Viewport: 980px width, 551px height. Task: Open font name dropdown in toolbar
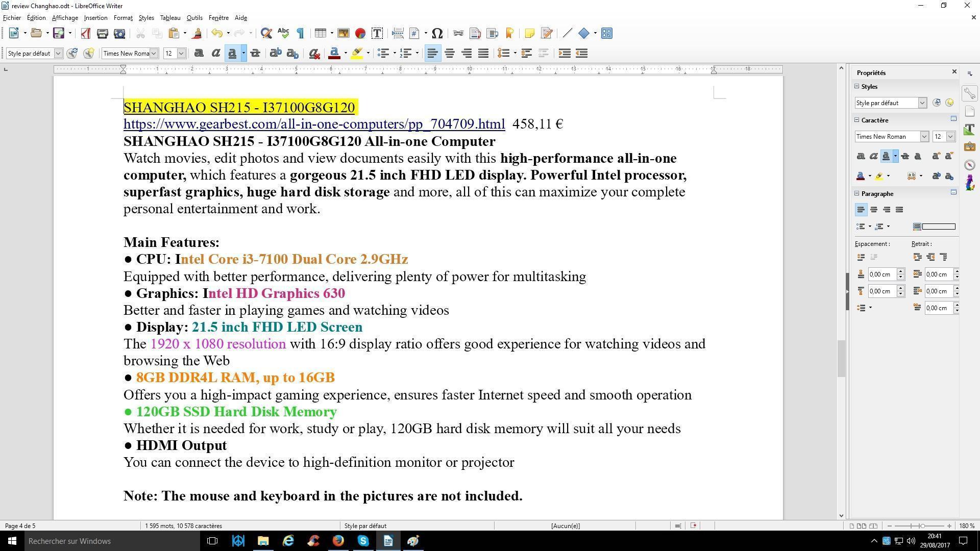click(x=154, y=54)
